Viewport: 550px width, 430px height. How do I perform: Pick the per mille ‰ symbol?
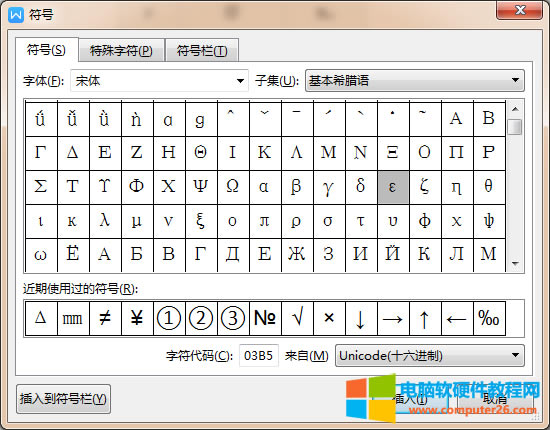click(489, 318)
